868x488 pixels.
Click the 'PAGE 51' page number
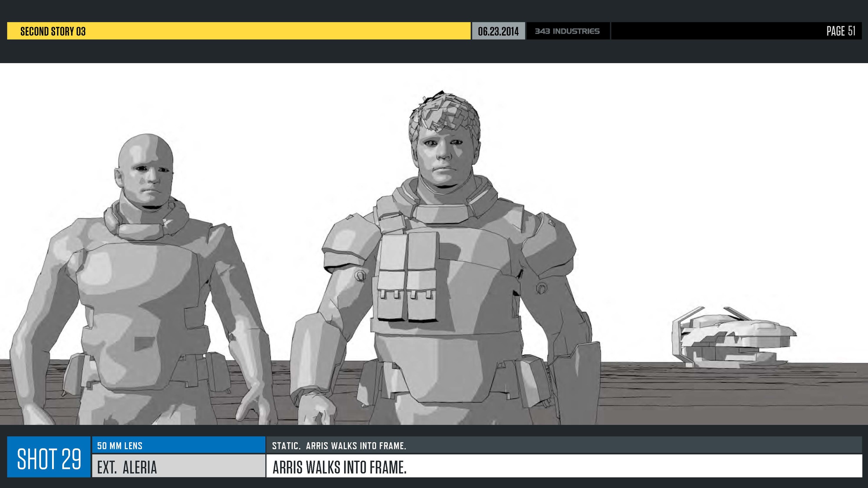click(841, 31)
